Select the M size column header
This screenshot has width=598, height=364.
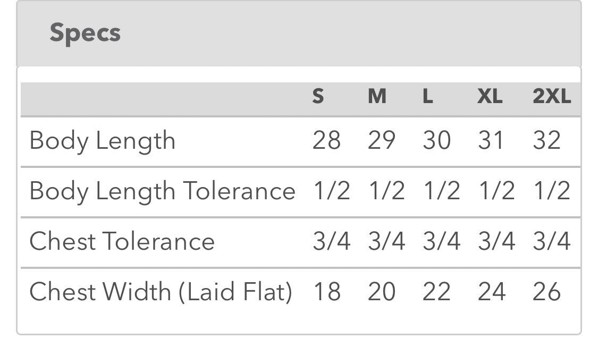(x=377, y=97)
